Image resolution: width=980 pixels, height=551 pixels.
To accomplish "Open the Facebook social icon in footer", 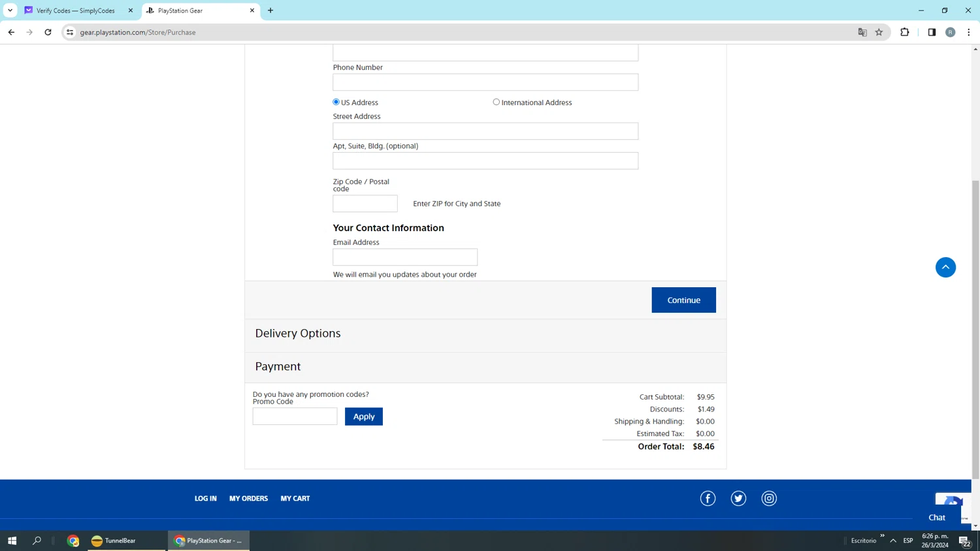I will [708, 498].
